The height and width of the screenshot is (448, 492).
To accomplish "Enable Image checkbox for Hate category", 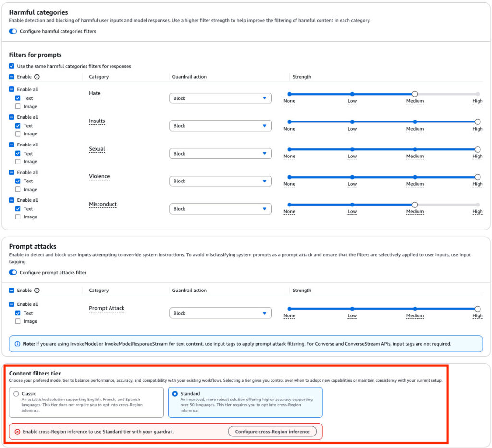I will point(18,107).
